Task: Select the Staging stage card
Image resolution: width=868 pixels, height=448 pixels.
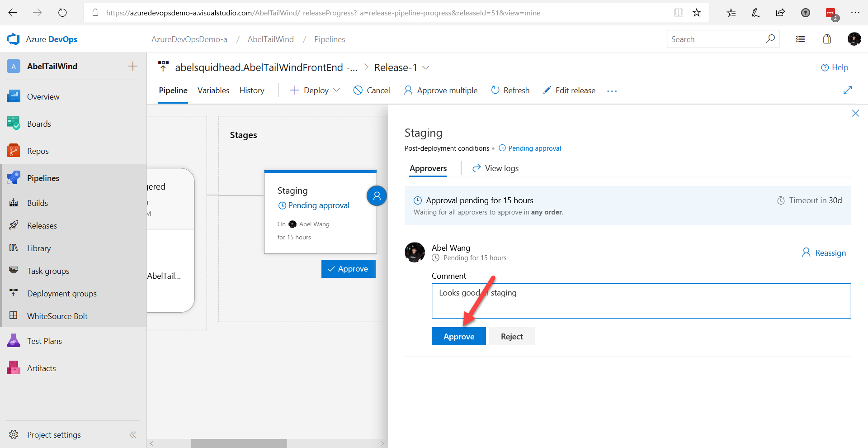Action: point(320,212)
